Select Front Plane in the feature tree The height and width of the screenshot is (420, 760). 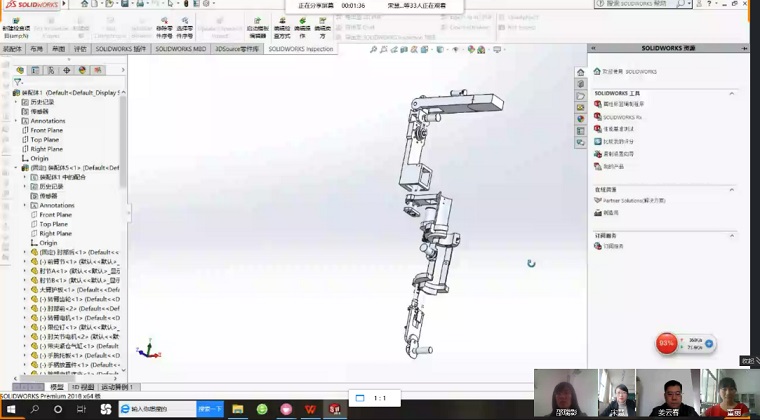46,130
